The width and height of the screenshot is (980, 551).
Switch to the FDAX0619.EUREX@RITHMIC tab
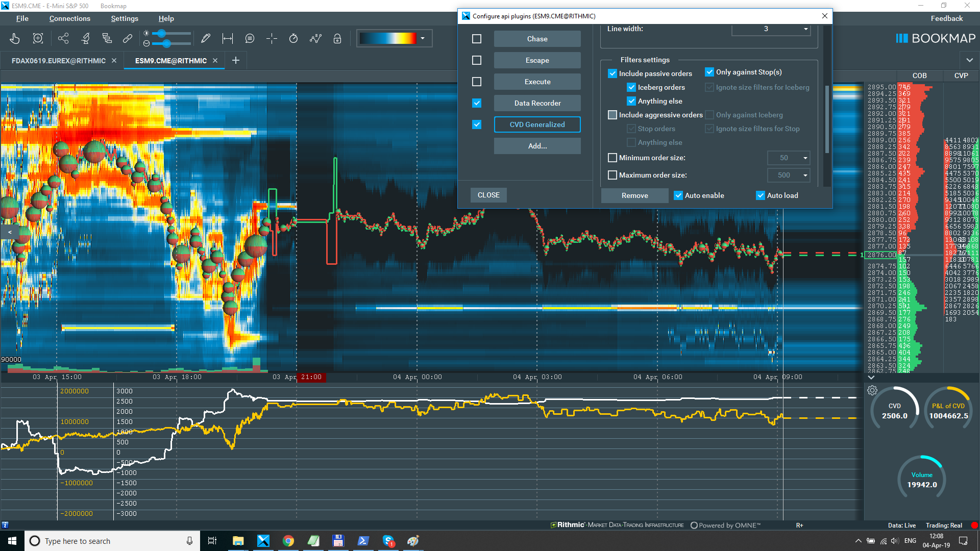tap(59, 61)
